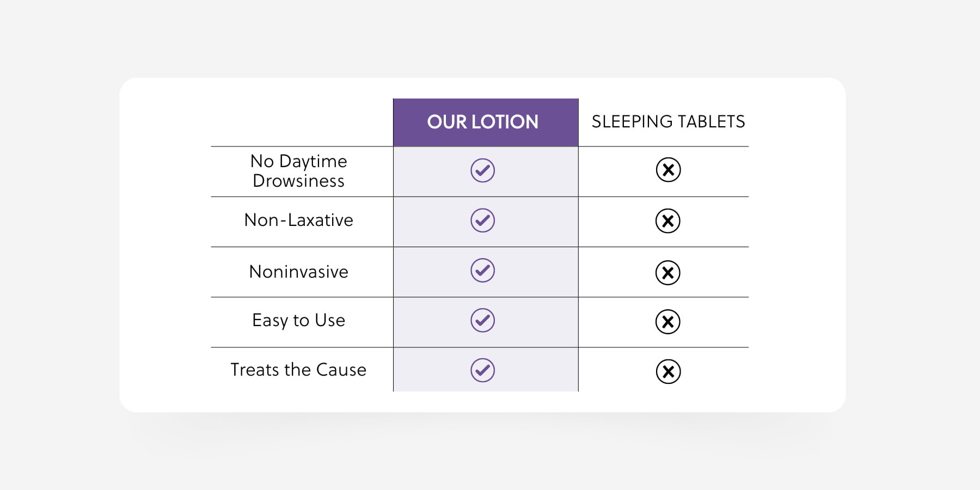Select the SLEEPING TABLETS column header
The width and height of the screenshot is (980, 490).
click(x=668, y=121)
